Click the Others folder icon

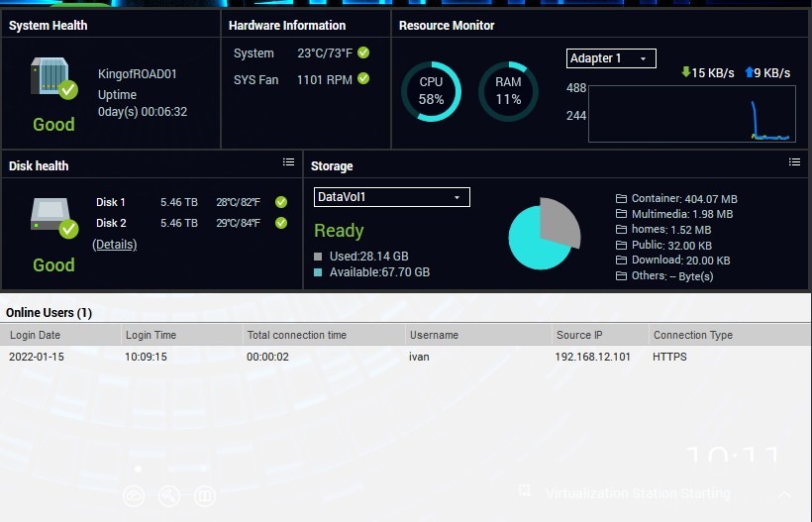click(x=622, y=276)
